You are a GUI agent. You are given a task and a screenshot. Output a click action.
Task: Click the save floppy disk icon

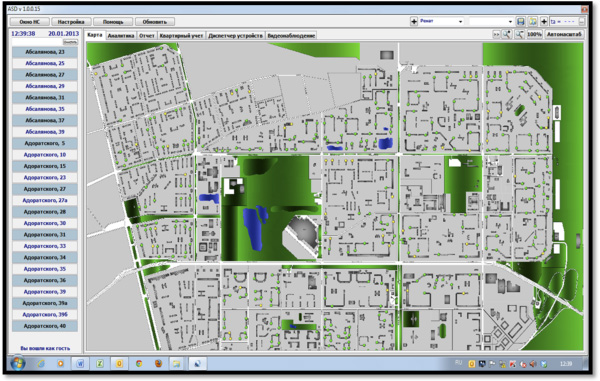tap(520, 22)
